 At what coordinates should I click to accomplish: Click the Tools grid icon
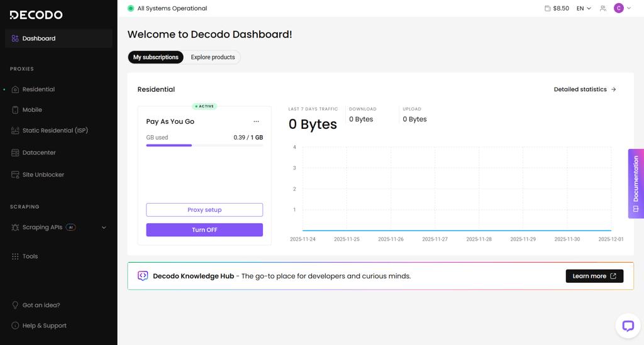(x=15, y=256)
